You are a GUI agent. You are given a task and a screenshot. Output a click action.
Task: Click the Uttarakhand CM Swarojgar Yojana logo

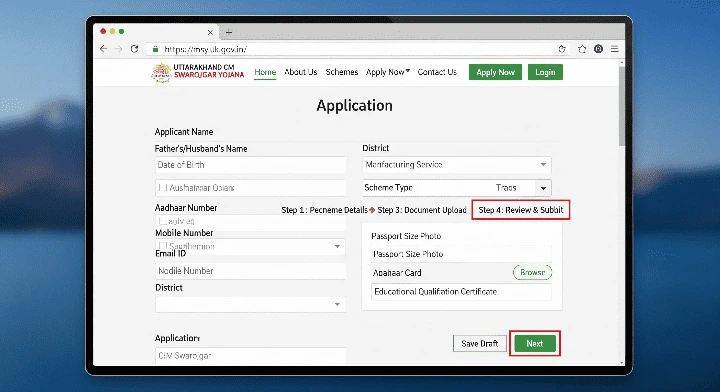tap(197, 72)
